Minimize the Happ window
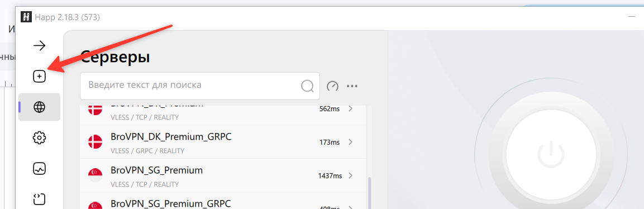The width and height of the screenshot is (644, 209). [631, 17]
